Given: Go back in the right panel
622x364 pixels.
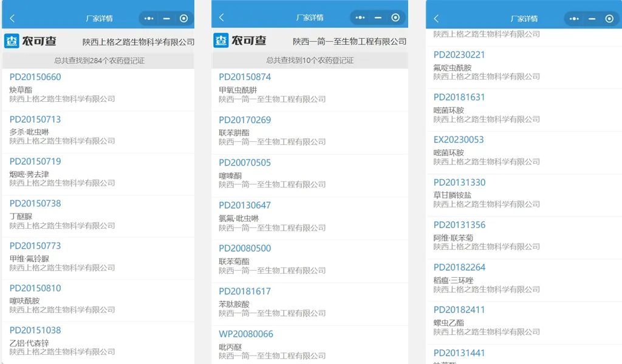Looking at the screenshot, I should pyautogui.click(x=436, y=18).
